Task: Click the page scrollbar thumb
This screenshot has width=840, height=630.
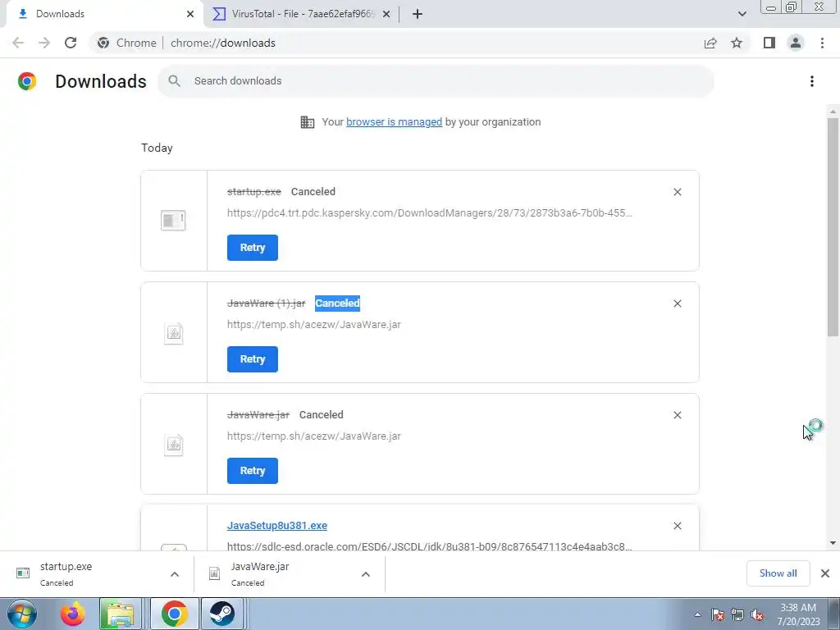Action: [x=833, y=226]
